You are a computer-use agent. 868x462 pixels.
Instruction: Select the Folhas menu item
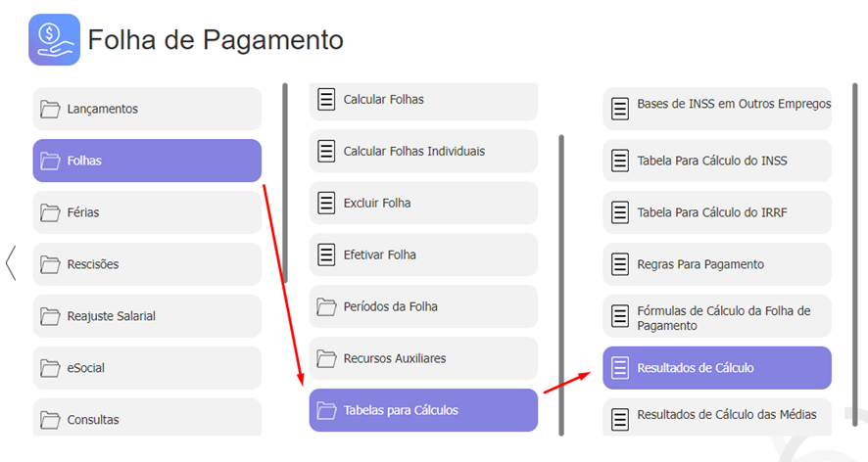(x=147, y=161)
